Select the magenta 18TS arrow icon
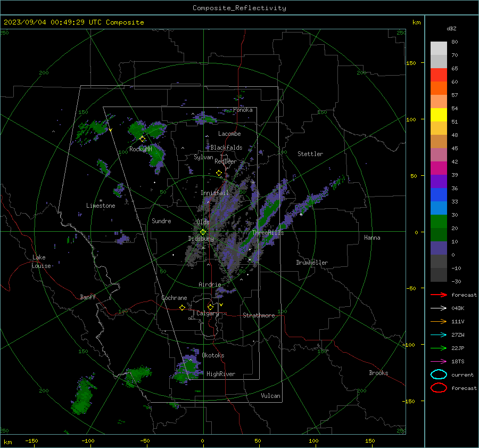 coord(439,362)
